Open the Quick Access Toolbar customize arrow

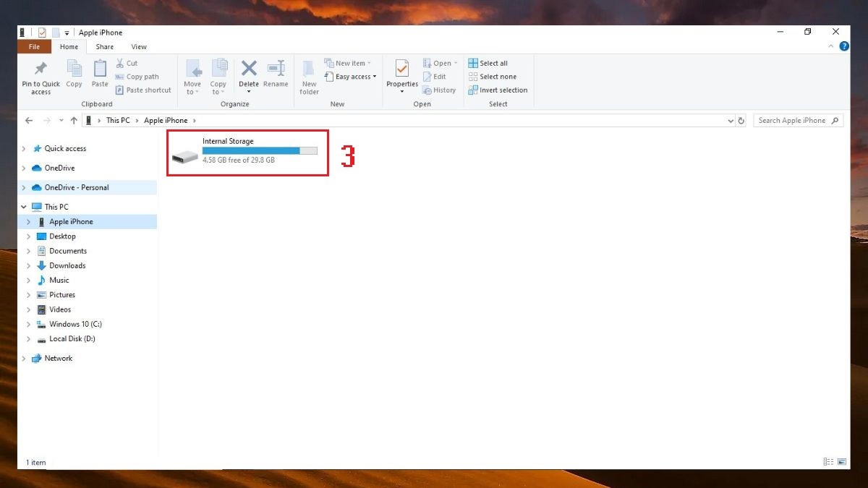pyautogui.click(x=67, y=33)
